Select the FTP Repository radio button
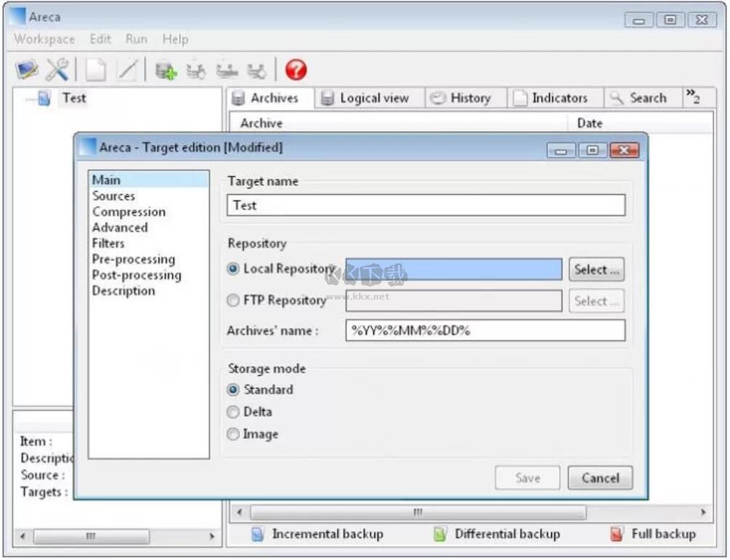730x560 pixels. pyautogui.click(x=233, y=300)
